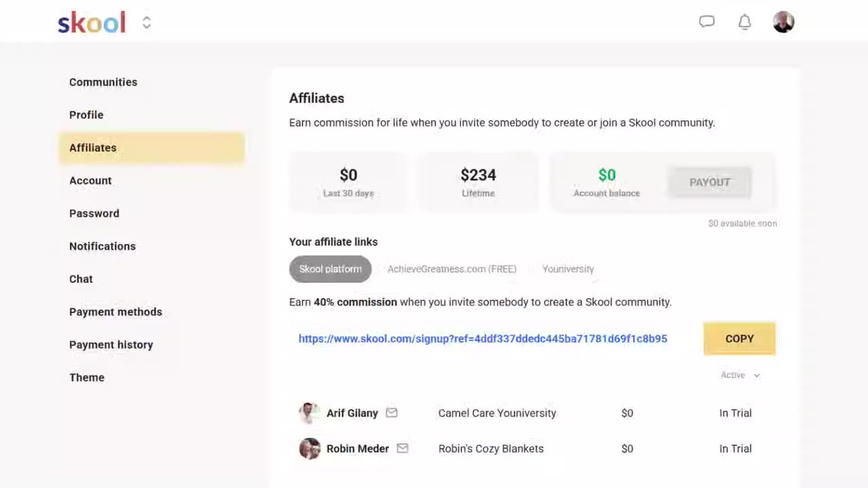This screenshot has height=488, width=868.
Task: Open the skool.com signup affiliate link
Action: (x=483, y=338)
